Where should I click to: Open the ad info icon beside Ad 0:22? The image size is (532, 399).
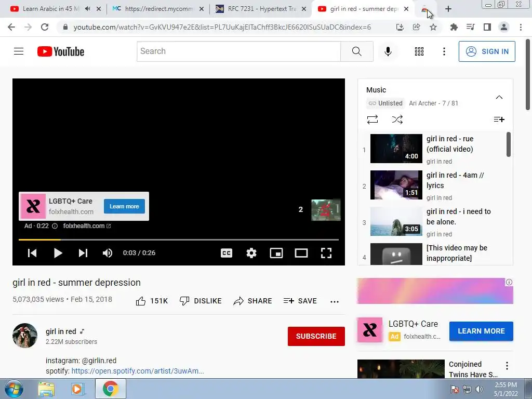tap(55, 226)
